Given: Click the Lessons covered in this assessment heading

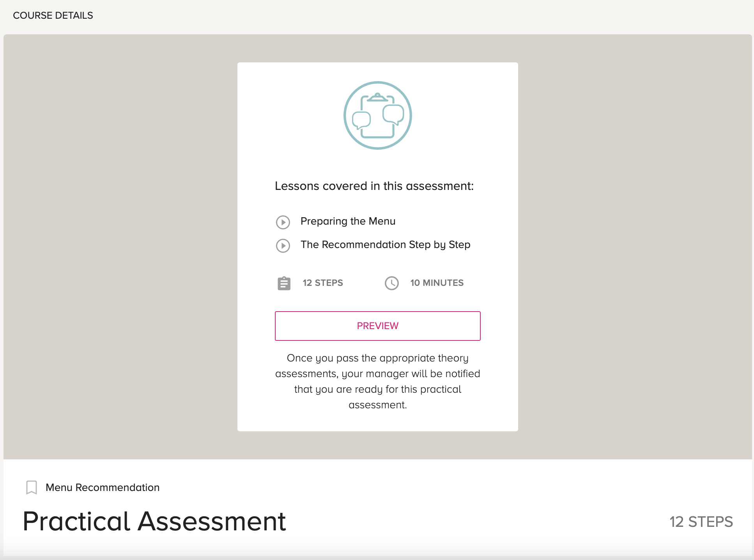Looking at the screenshot, I should 374,186.
